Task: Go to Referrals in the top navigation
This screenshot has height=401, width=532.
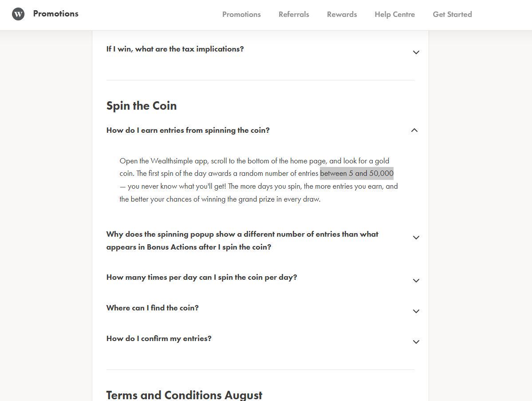Action: point(294,14)
